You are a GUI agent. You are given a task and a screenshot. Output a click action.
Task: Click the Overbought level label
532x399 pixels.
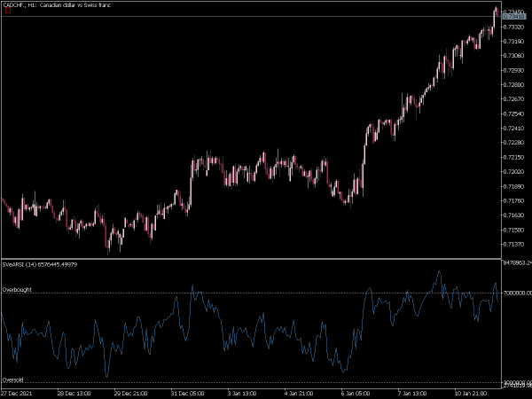(17, 289)
